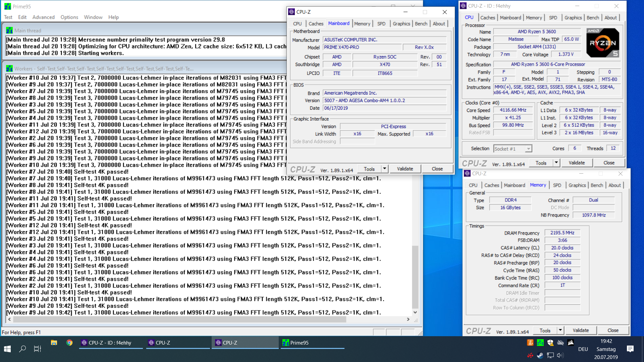644x362 pixels.
Task: Launch Chrome from the taskbar
Action: (69, 343)
